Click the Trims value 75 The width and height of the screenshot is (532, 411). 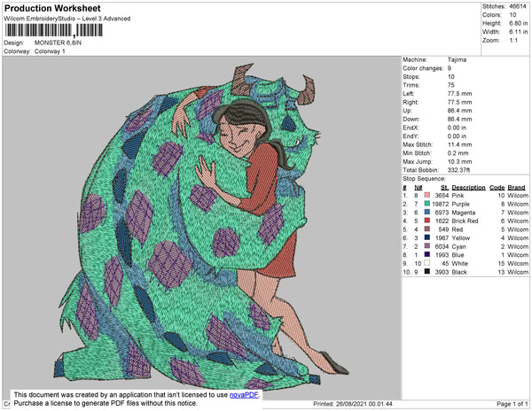click(451, 85)
